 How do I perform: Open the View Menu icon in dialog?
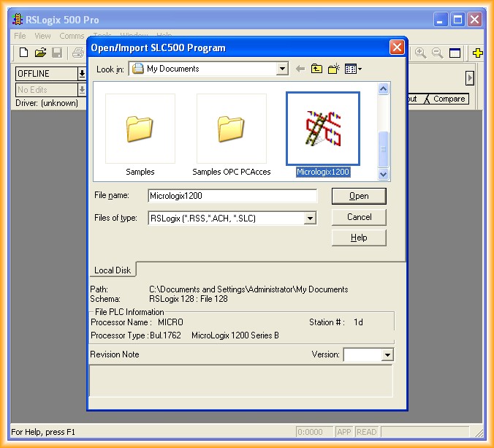click(x=353, y=69)
